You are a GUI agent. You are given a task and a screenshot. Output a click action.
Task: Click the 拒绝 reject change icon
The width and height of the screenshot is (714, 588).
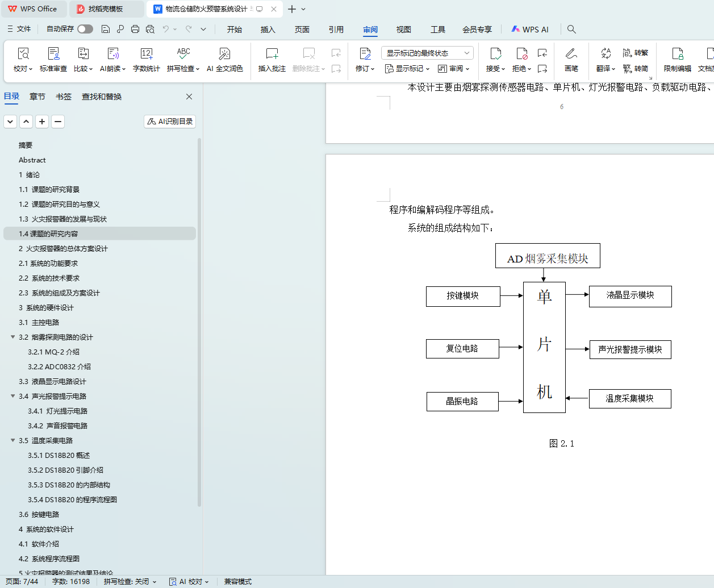[x=521, y=54]
